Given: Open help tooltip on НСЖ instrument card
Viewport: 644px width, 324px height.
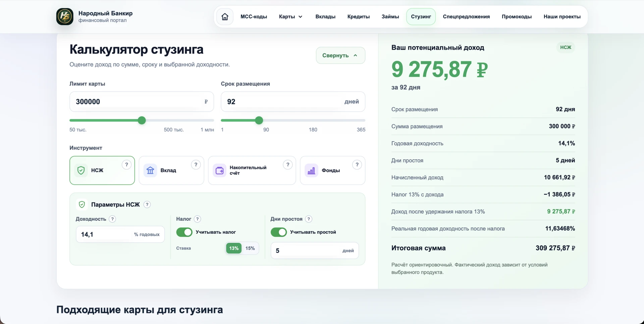Looking at the screenshot, I should click(126, 165).
